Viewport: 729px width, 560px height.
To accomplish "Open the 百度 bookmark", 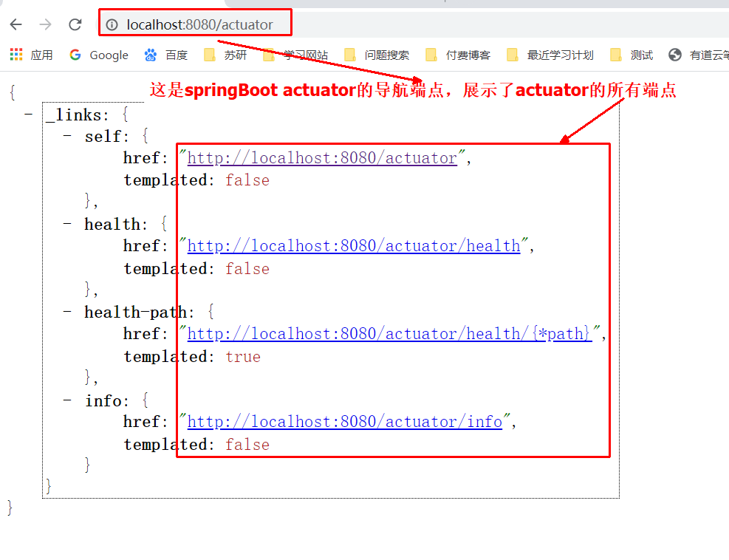I will tap(166, 55).
